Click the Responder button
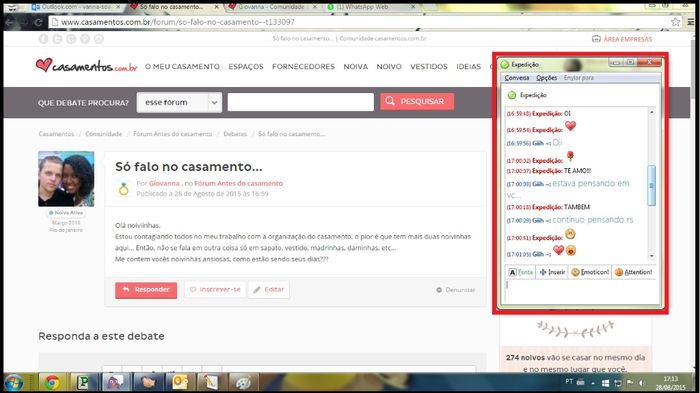The width and height of the screenshot is (700, 393). point(146,290)
